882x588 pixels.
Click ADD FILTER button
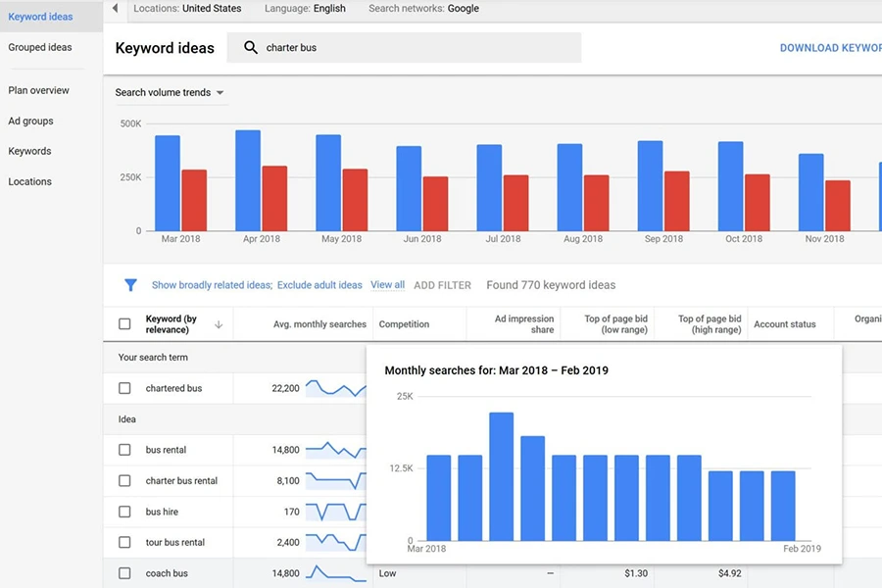click(x=442, y=285)
